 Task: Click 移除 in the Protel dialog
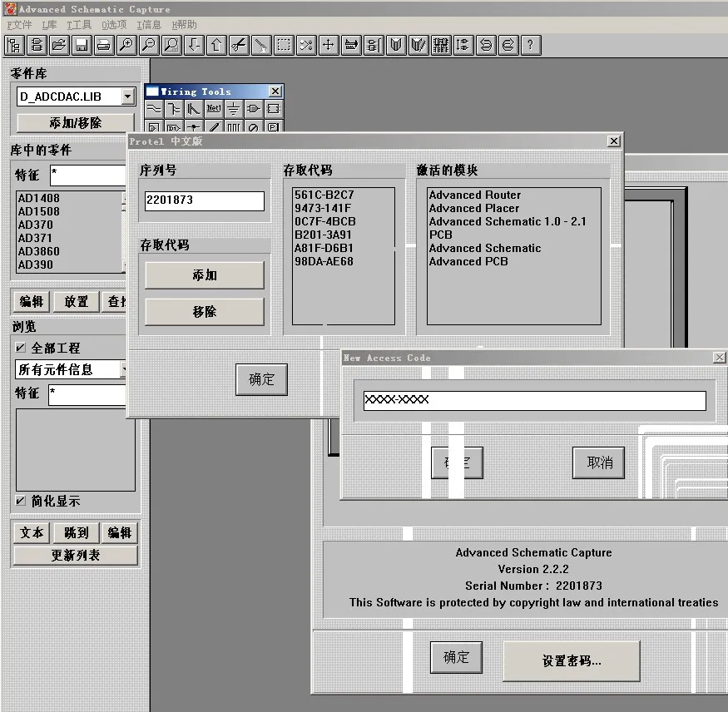tap(205, 311)
